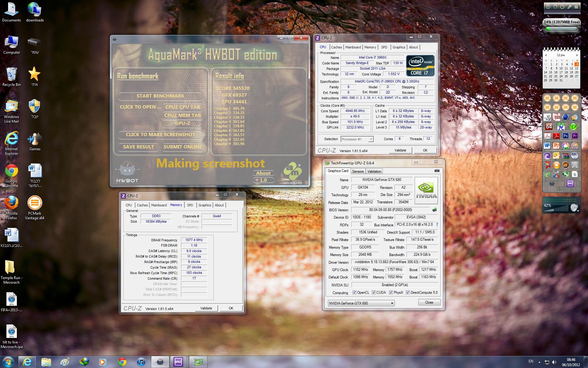
Task: Open Graphics tab in memory CPU-Z window
Action: pos(205,205)
